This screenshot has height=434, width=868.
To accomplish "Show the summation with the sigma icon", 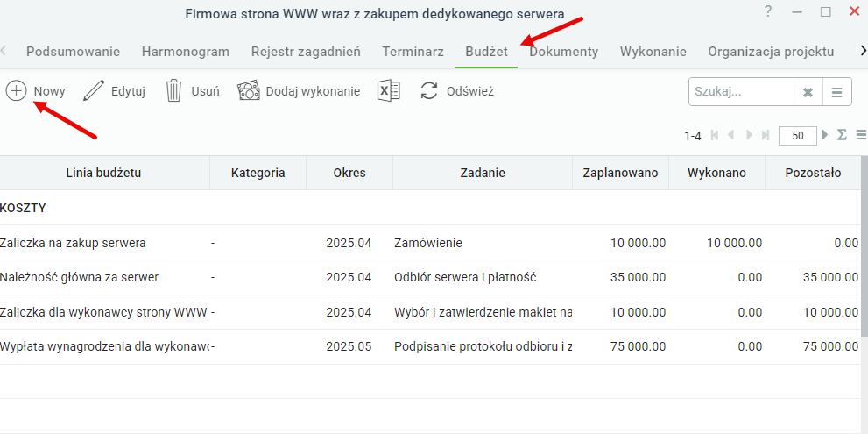I will [842, 135].
